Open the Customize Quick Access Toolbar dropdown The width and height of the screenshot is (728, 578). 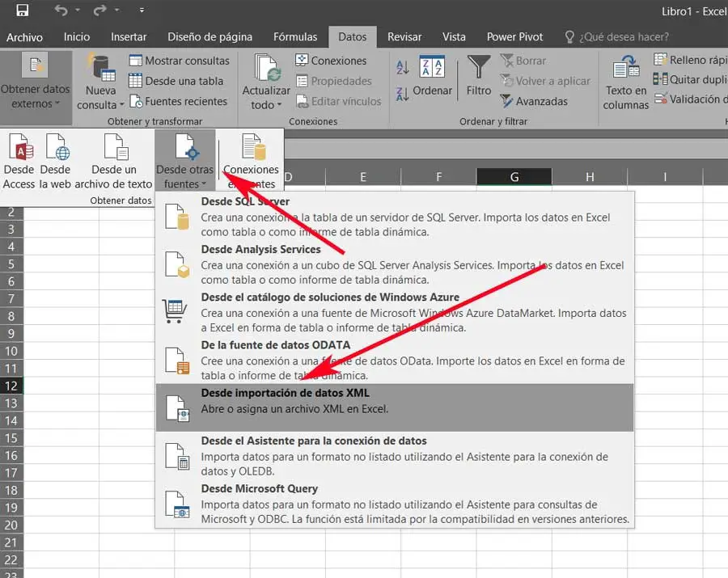pyautogui.click(x=142, y=10)
